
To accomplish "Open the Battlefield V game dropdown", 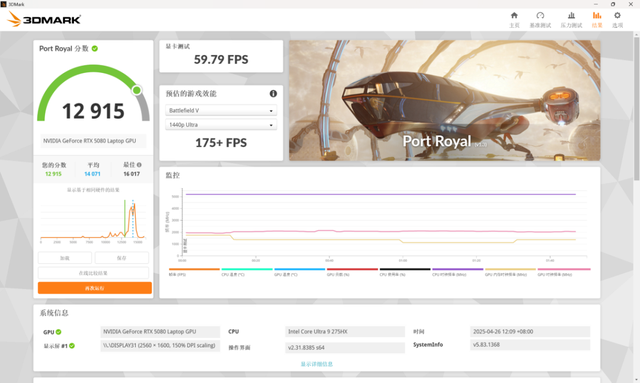I will point(221,111).
